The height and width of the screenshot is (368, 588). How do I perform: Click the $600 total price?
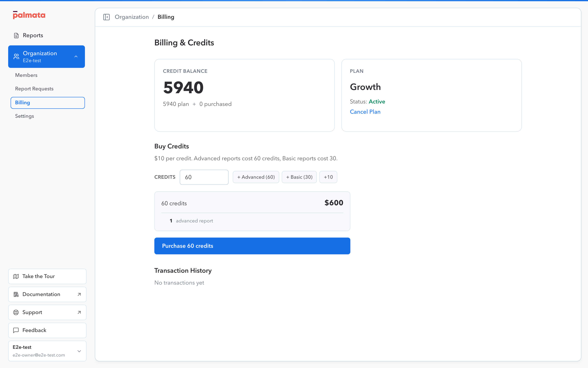pos(334,203)
